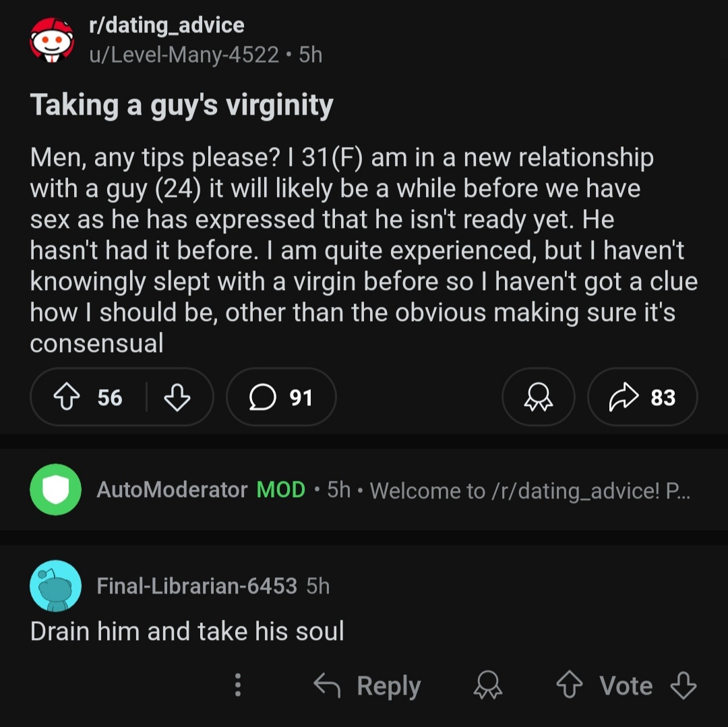
Task: Tap the AutoModerator green shield avatar
Action: (55, 490)
